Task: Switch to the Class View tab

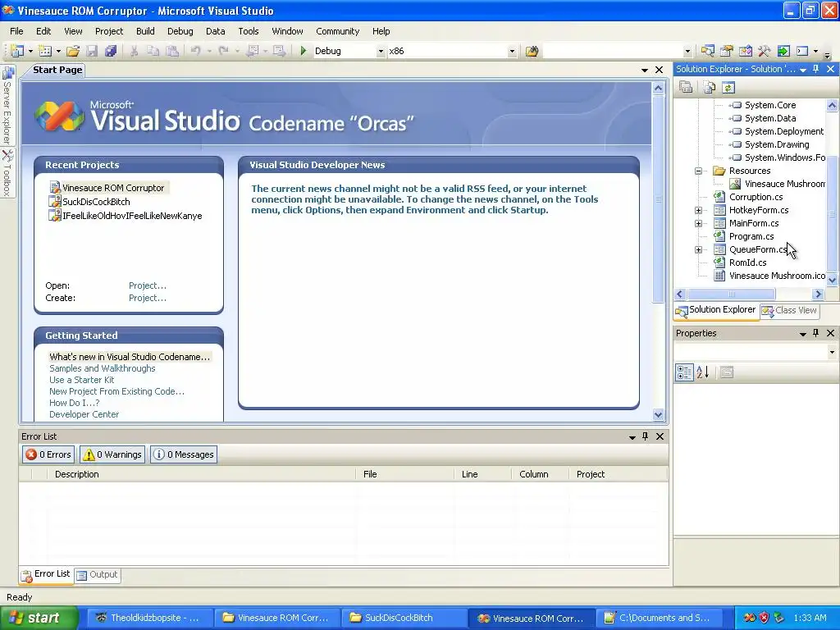Action: click(790, 310)
